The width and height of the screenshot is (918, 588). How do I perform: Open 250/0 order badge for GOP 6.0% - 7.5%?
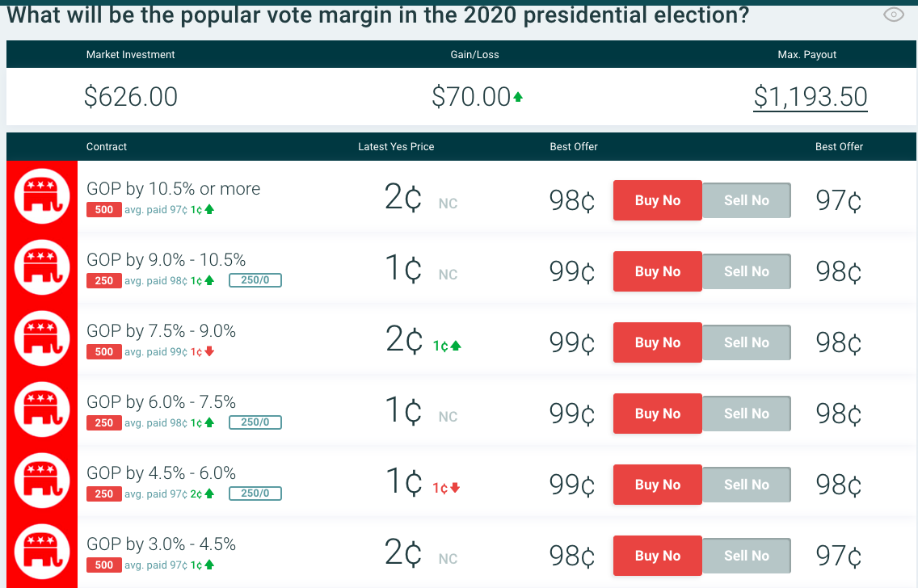coord(255,422)
